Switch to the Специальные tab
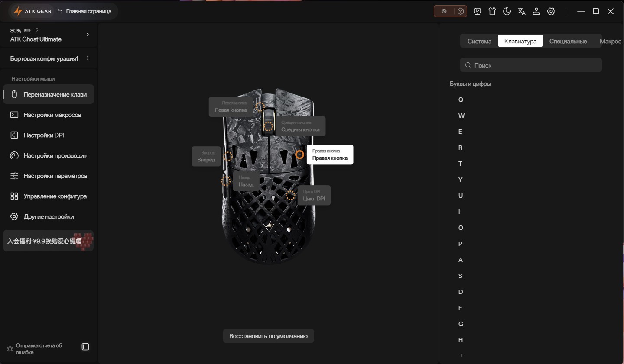 point(568,41)
